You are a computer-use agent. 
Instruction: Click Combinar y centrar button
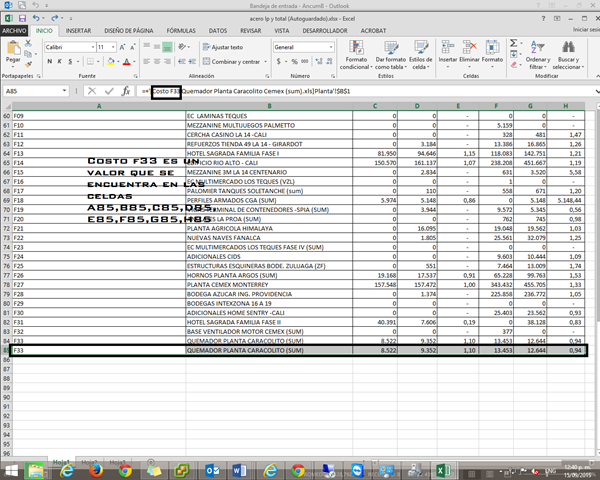(232, 61)
